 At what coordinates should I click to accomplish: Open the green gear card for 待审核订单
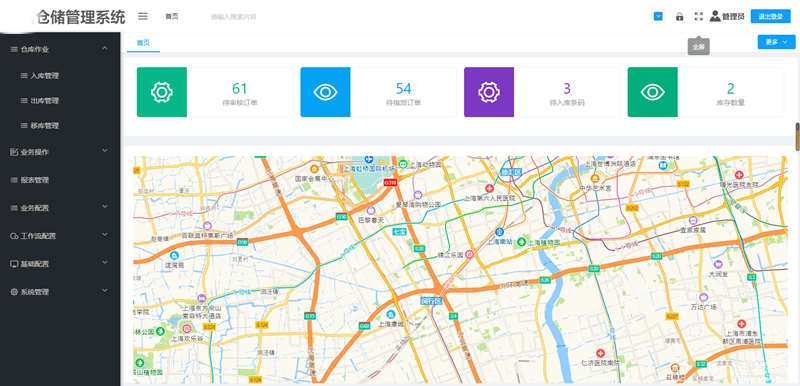[162, 92]
